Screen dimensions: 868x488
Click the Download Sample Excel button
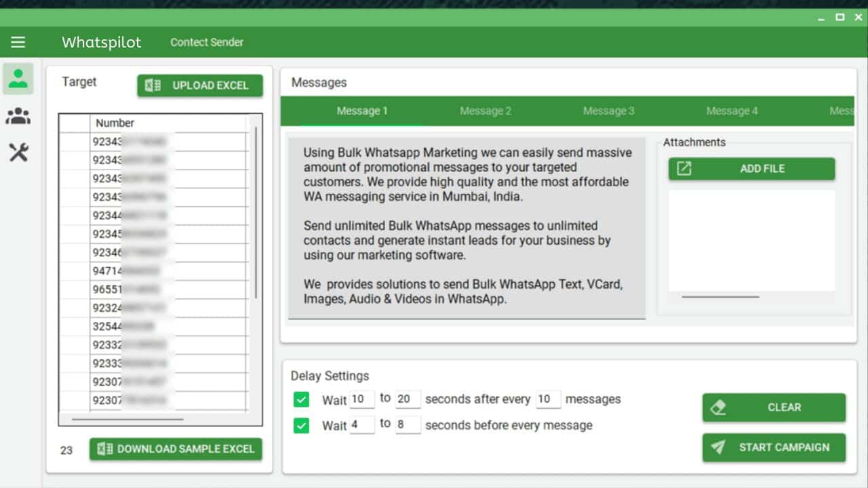(x=176, y=449)
